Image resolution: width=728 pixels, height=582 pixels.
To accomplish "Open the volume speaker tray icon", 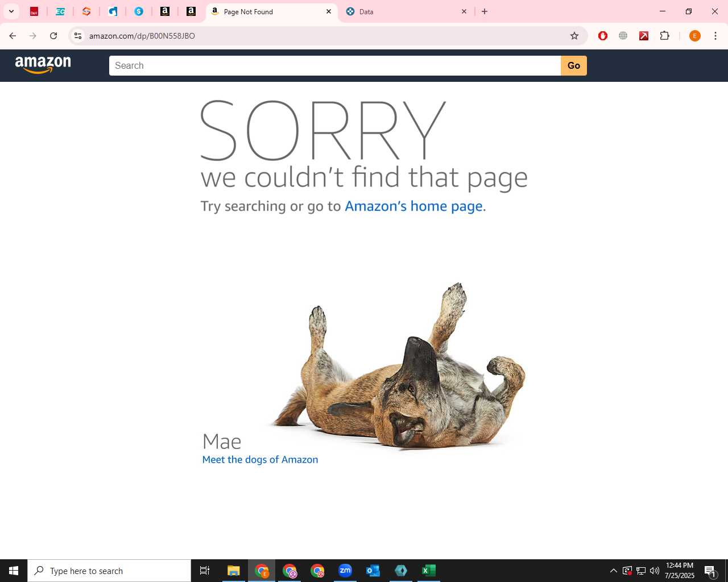I will [655, 571].
